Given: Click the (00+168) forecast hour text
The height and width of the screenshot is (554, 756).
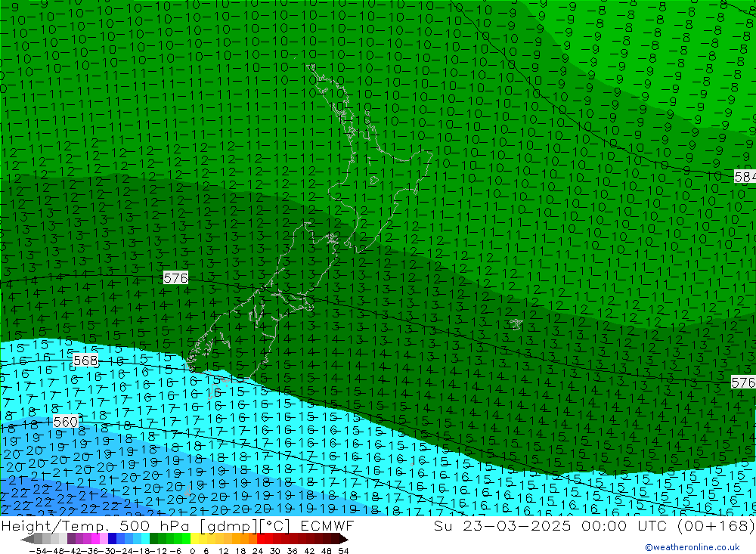Looking at the screenshot, I should click(716, 525).
